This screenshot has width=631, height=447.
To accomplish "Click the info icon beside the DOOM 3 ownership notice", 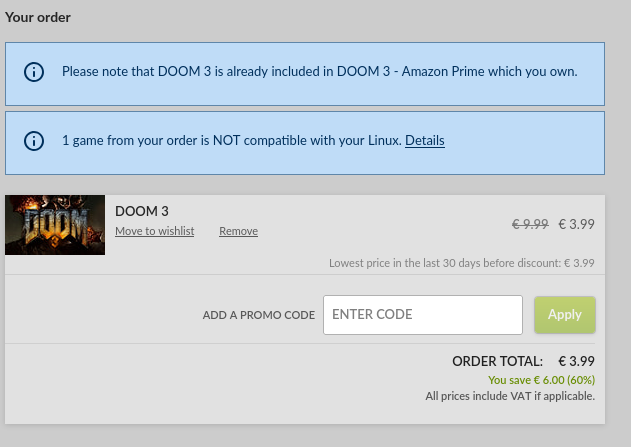I will click(x=34, y=72).
